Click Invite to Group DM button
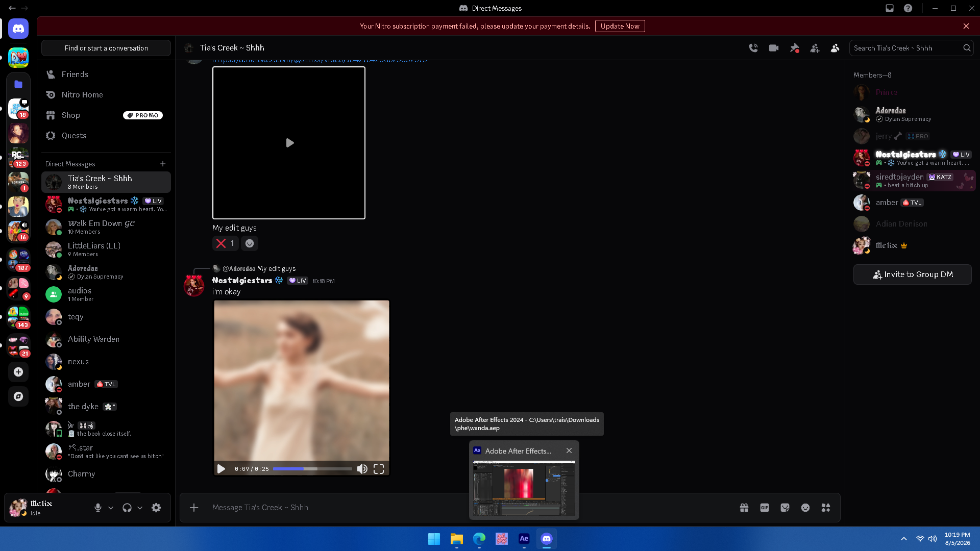 pos(912,274)
